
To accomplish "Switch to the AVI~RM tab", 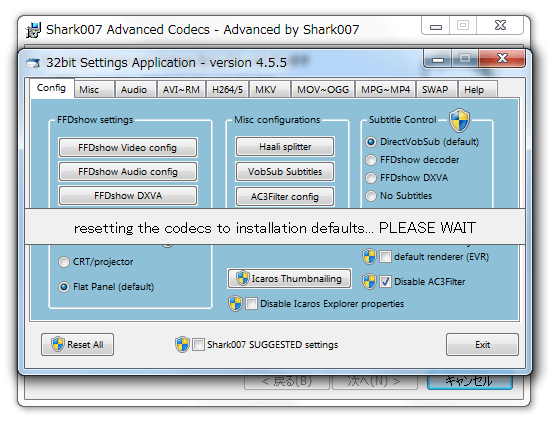I will (181, 89).
